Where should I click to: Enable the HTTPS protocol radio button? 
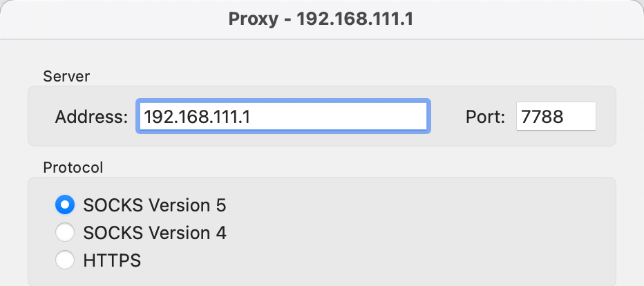click(65, 260)
